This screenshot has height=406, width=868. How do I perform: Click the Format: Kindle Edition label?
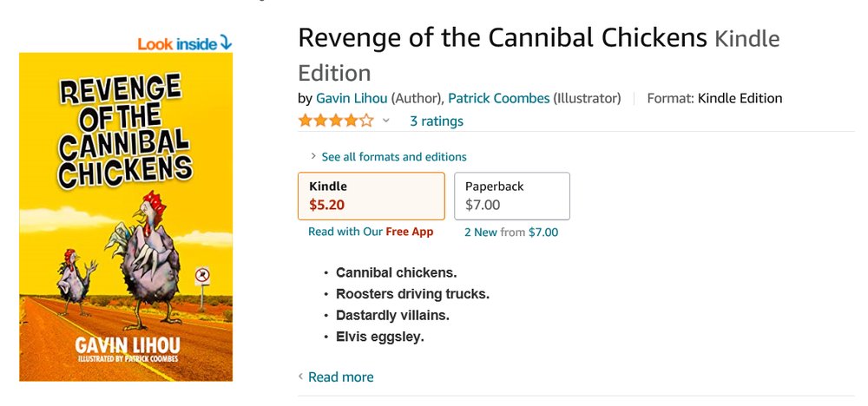click(714, 98)
